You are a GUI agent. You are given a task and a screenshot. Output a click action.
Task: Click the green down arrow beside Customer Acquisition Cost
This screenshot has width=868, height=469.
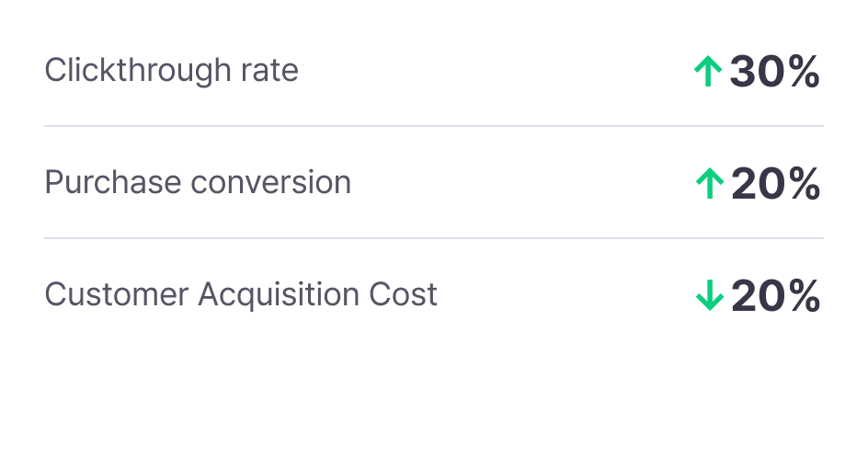(x=709, y=296)
